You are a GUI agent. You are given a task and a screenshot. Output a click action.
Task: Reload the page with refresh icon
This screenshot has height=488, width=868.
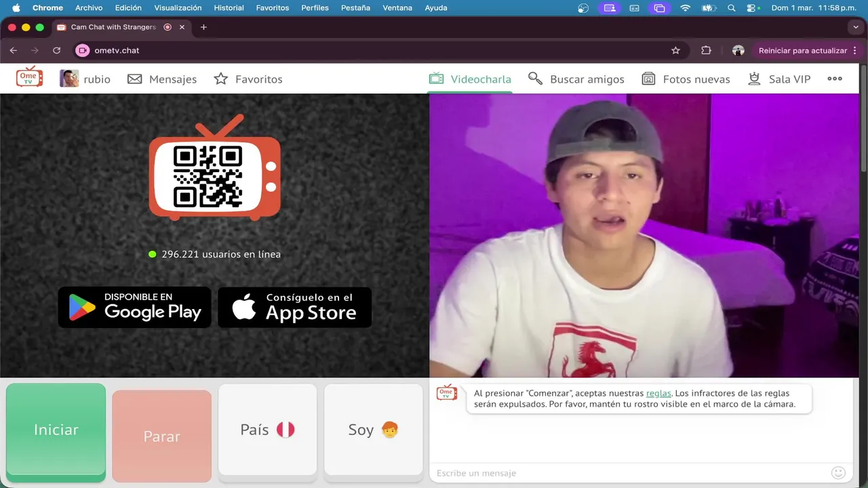56,50
